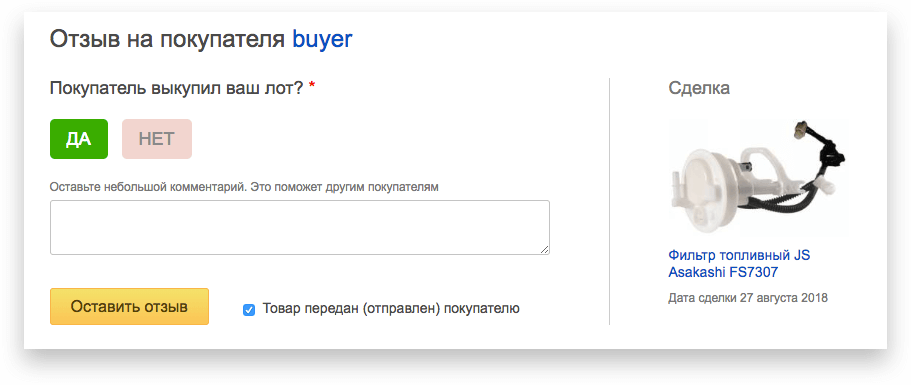Click the Asakashi FS7307 line of product link
Screen dimensions: 911x385
point(723,272)
